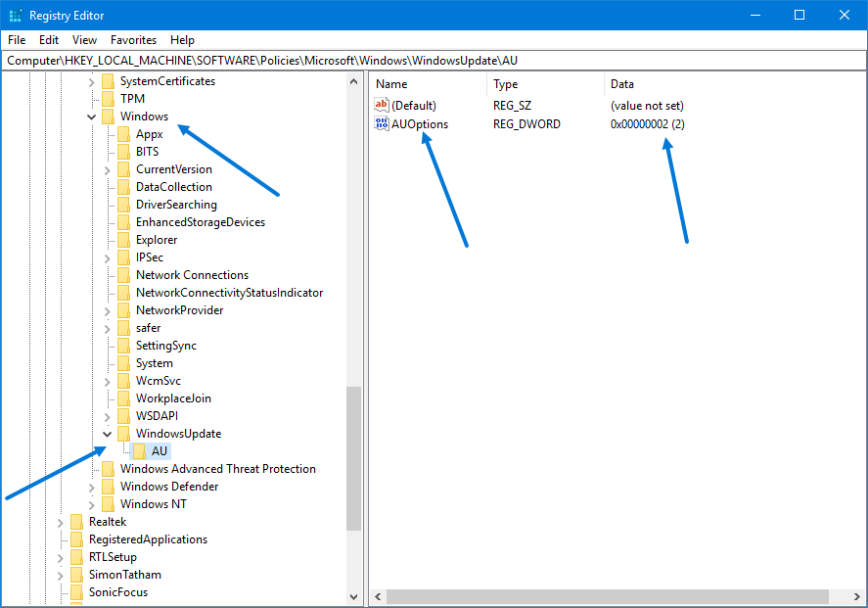Viewport: 868px width, 608px height.
Task: Expand the IPSec key
Action: coord(108,258)
